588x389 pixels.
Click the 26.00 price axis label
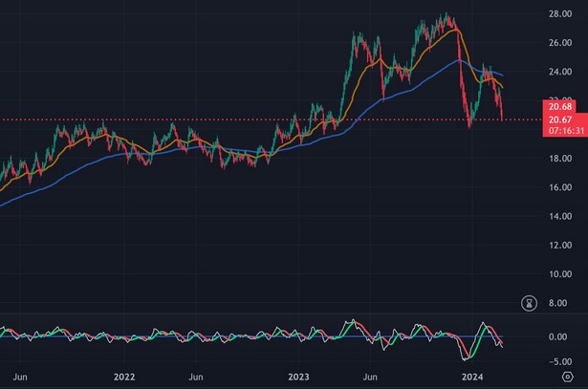click(560, 43)
